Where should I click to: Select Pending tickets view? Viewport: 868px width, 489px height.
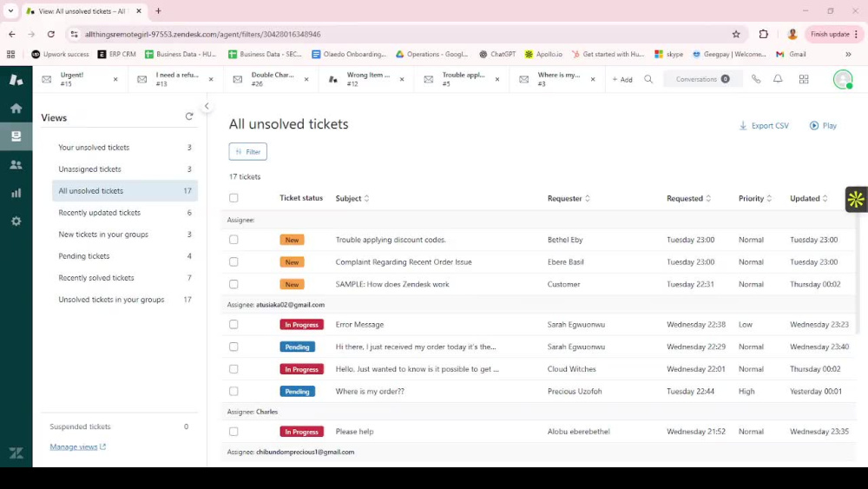pyautogui.click(x=124, y=256)
